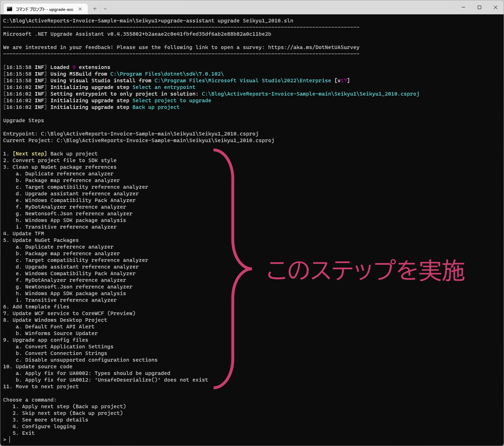Click step 11 'Move to next project'
The image size is (504, 446).
point(41,386)
